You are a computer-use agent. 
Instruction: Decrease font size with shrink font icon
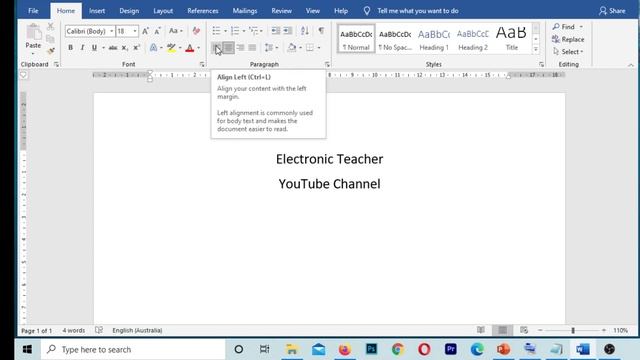(x=158, y=31)
